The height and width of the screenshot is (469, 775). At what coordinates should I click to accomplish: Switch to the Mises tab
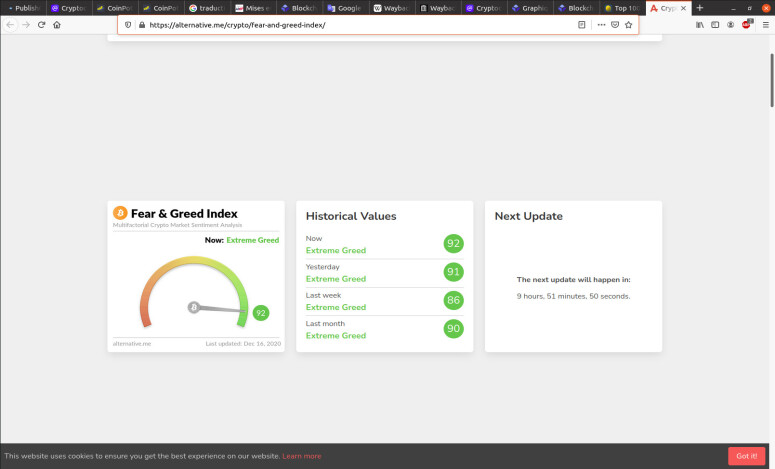pyautogui.click(x=253, y=8)
